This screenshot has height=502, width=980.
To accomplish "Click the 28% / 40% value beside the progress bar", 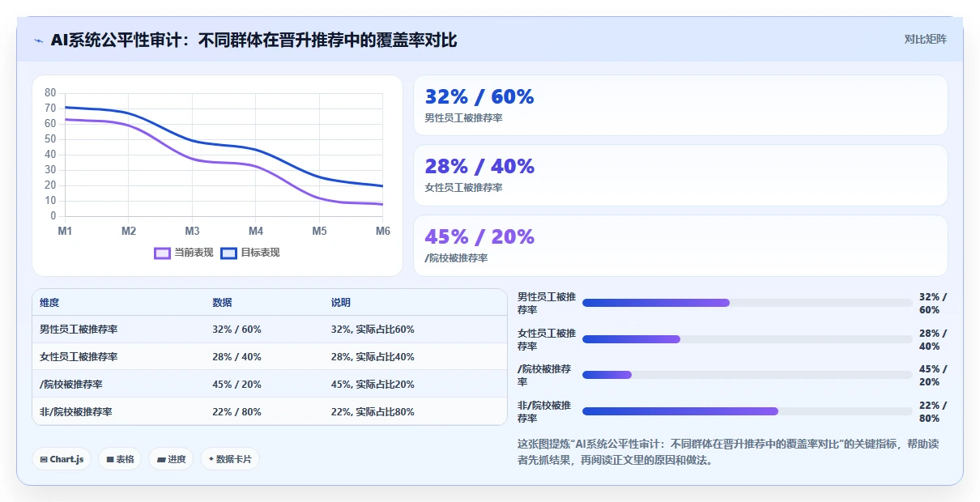I will coord(933,339).
